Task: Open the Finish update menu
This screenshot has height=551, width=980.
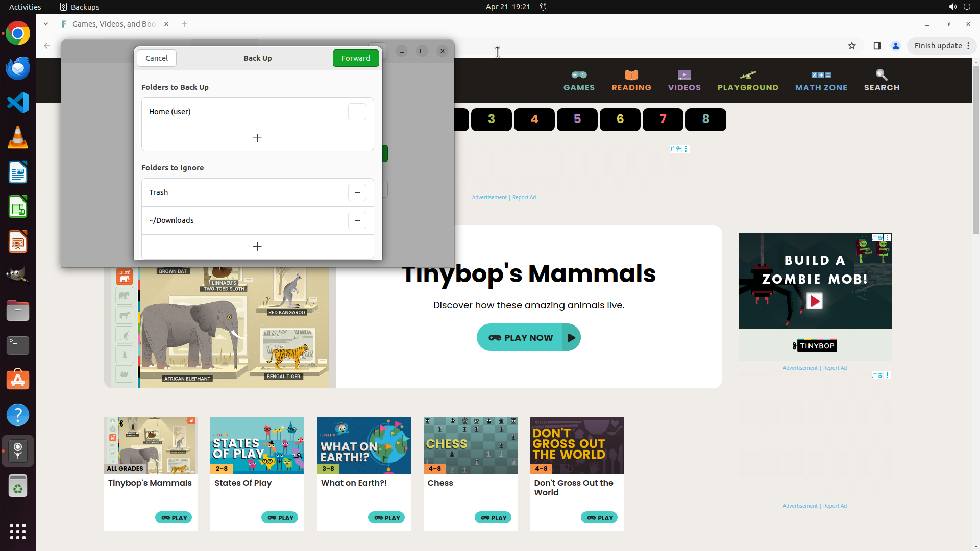Action: [941, 46]
